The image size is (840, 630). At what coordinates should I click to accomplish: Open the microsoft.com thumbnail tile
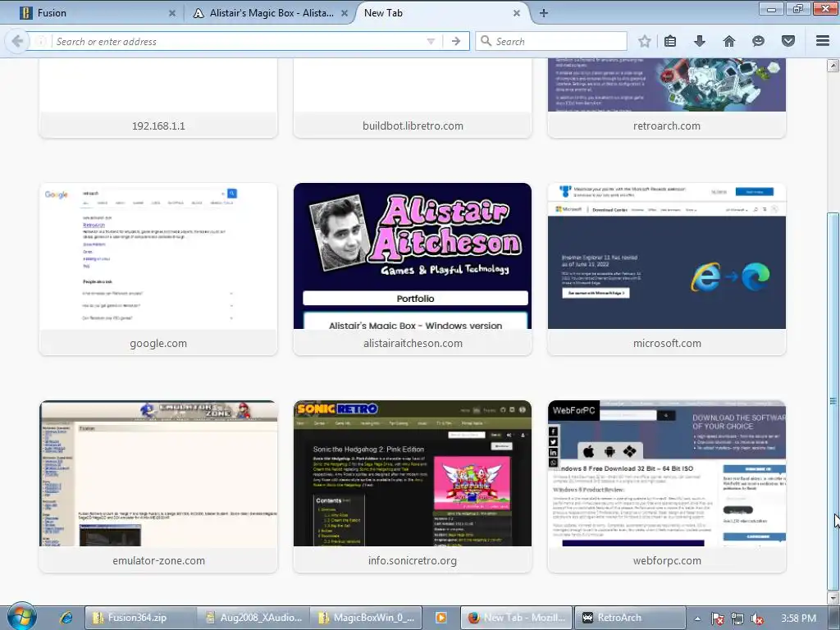pos(666,256)
